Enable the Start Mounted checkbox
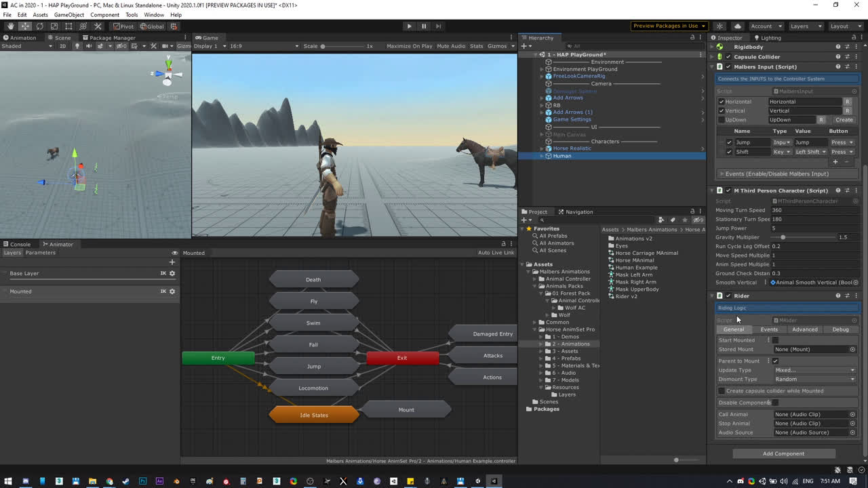 [x=776, y=340]
